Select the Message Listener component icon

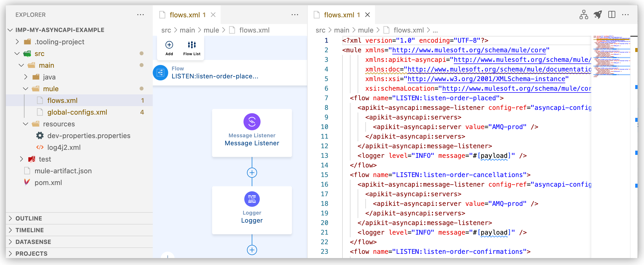(252, 122)
